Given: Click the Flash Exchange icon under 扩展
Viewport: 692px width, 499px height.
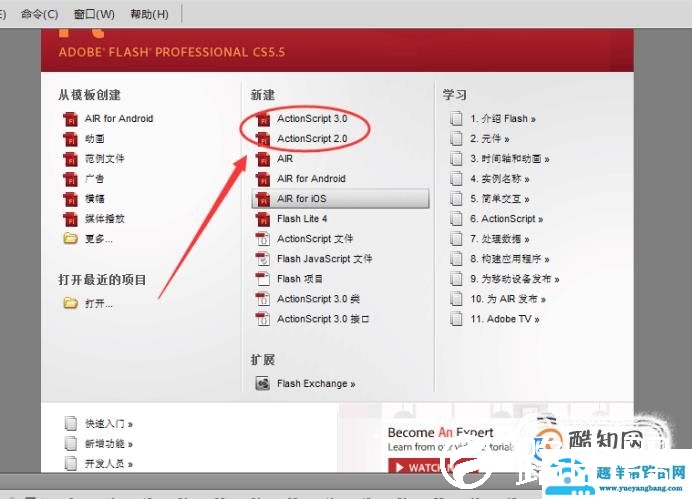Looking at the screenshot, I should coord(263,384).
